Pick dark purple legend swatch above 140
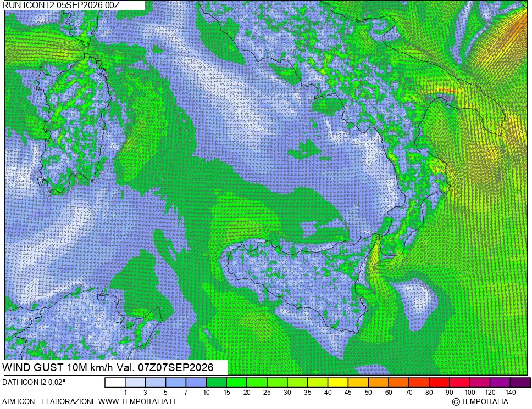Viewport: 532px width, 409px height. (x=520, y=383)
